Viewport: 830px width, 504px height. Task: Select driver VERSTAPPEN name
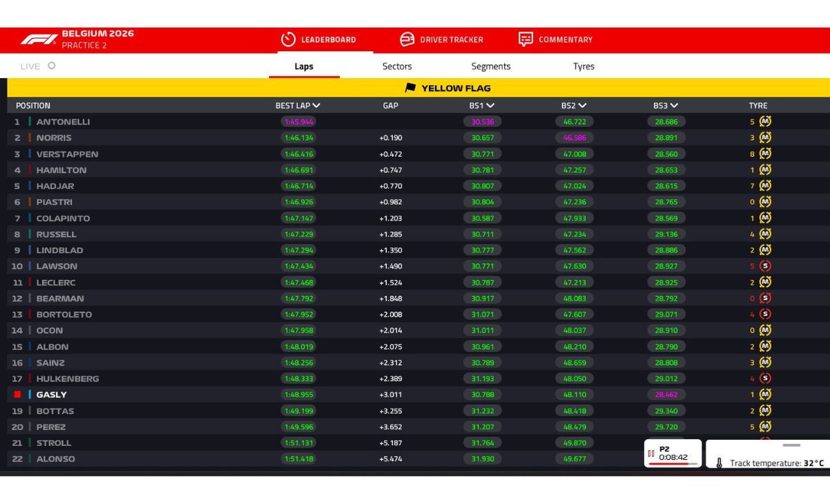(x=67, y=153)
